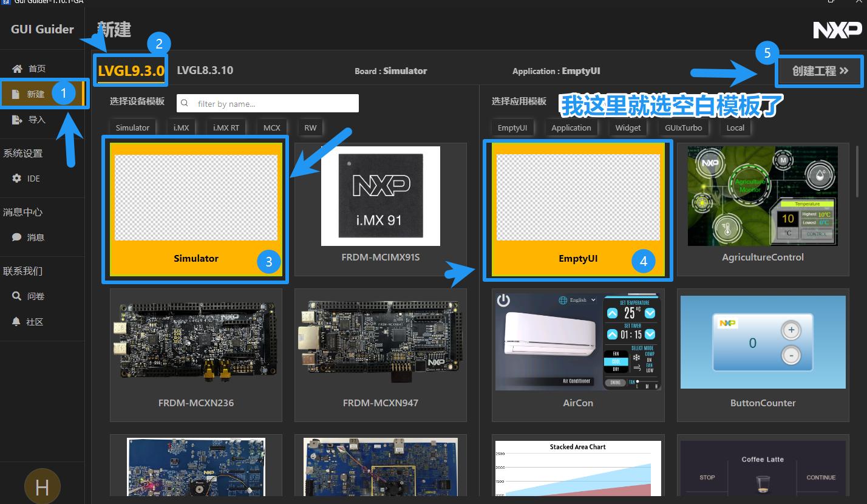Filter device templates by i.MX RT
The image size is (867, 504).
(x=226, y=128)
